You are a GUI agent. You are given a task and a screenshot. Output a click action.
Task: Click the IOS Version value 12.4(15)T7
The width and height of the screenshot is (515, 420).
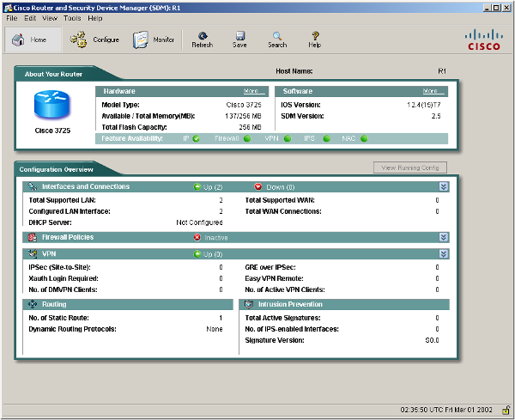click(x=424, y=105)
